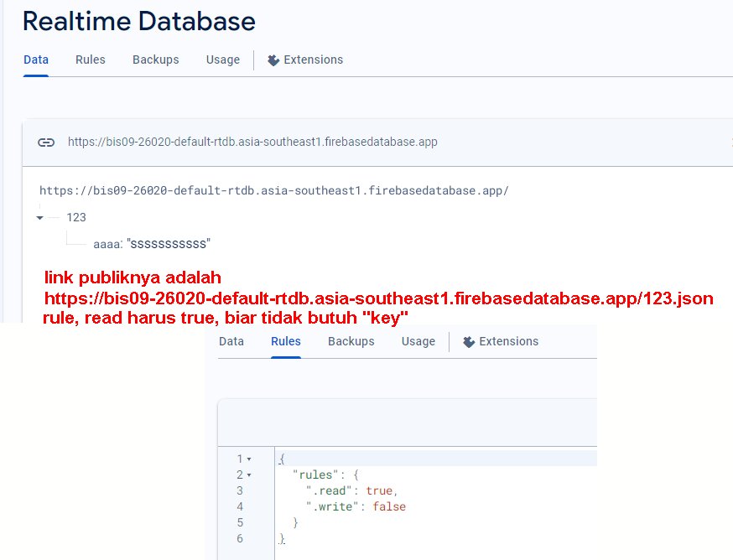The height and width of the screenshot is (560, 733).
Task: Switch to the top Rules tab
Action: (90, 60)
